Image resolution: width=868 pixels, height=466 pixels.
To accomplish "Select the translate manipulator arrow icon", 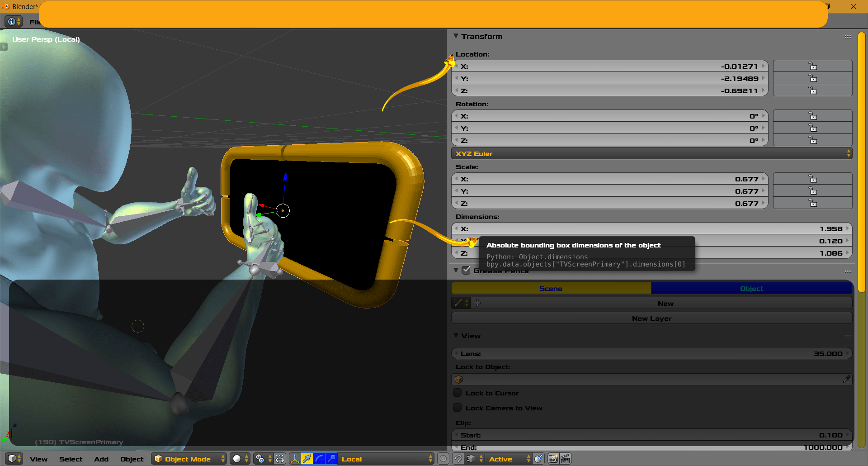I will pos(307,459).
